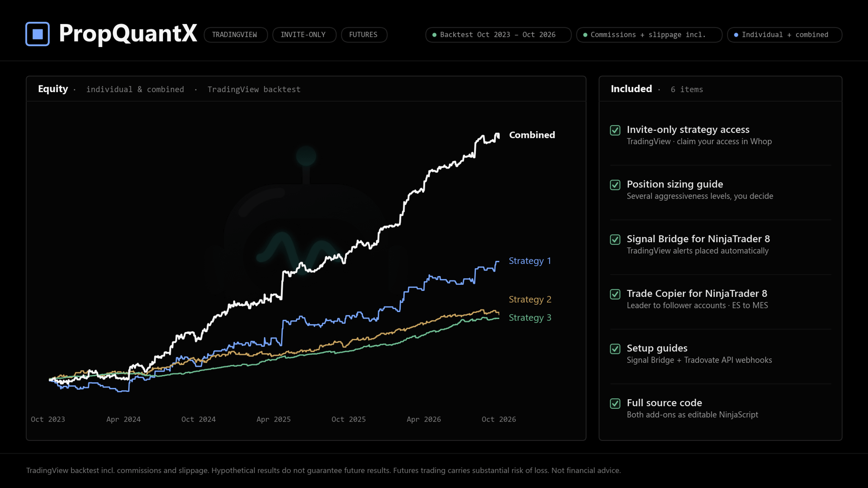Click the Setup guides title
The height and width of the screenshot is (488, 868).
coord(657,348)
